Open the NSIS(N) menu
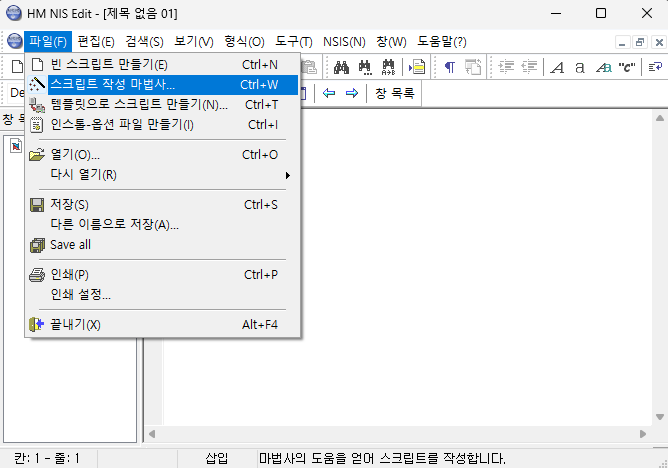The height and width of the screenshot is (468, 668). coord(344,42)
